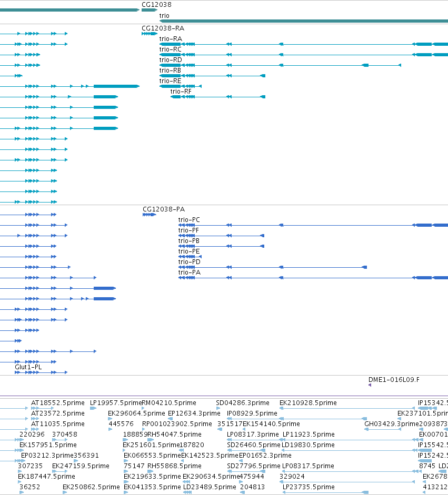Image resolution: width=448 pixels, height=495 pixels.
Task: Select the EK154140.5prime EST label
Action: click(x=271, y=423)
